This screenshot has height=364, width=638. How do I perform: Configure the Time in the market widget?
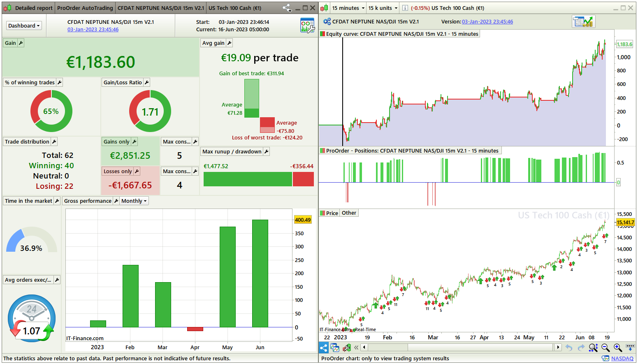click(57, 201)
